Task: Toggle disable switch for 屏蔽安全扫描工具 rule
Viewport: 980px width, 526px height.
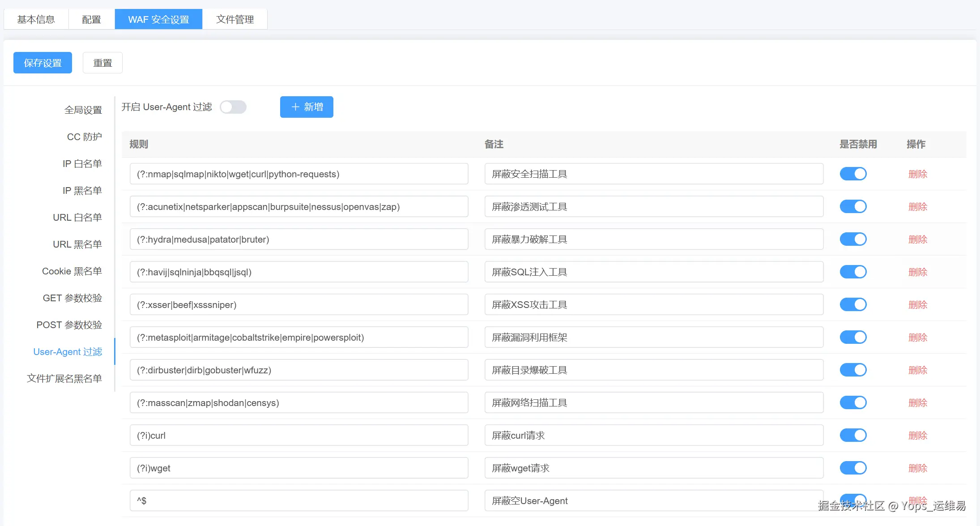Action: [x=853, y=174]
